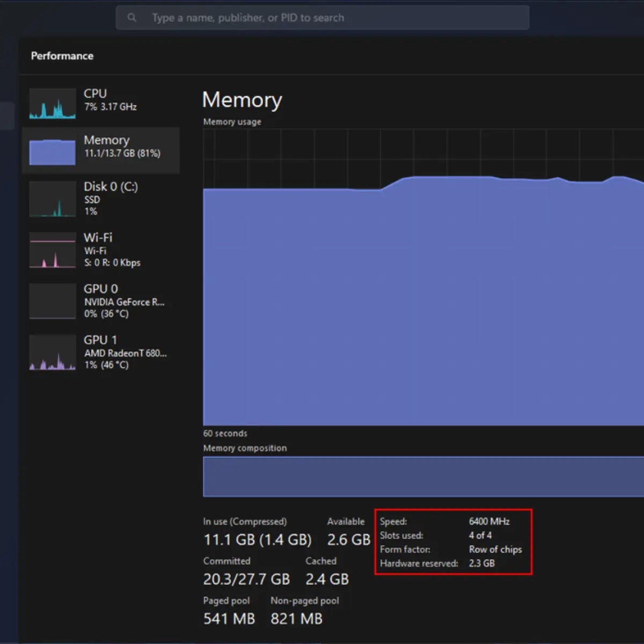This screenshot has width=644, height=644.
Task: Click the Disk 0 activity mini graph
Action: (53, 199)
